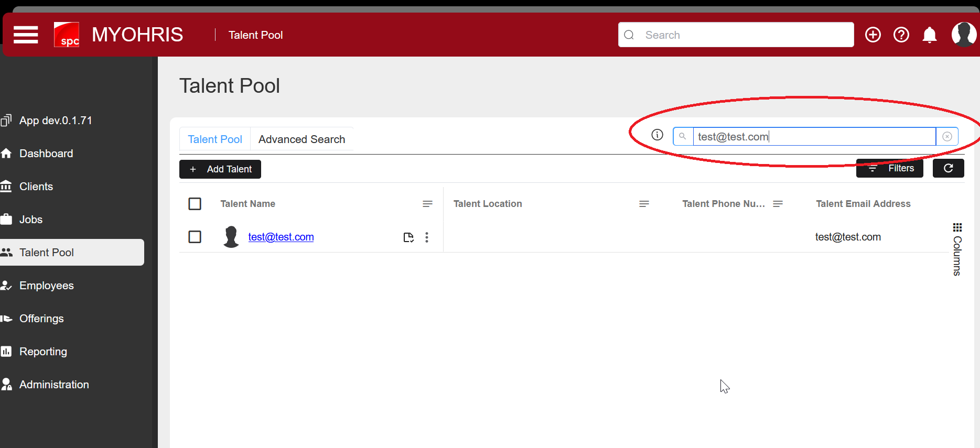The width and height of the screenshot is (980, 448).
Task: Go to Employees in the sidebar
Action: click(46, 286)
